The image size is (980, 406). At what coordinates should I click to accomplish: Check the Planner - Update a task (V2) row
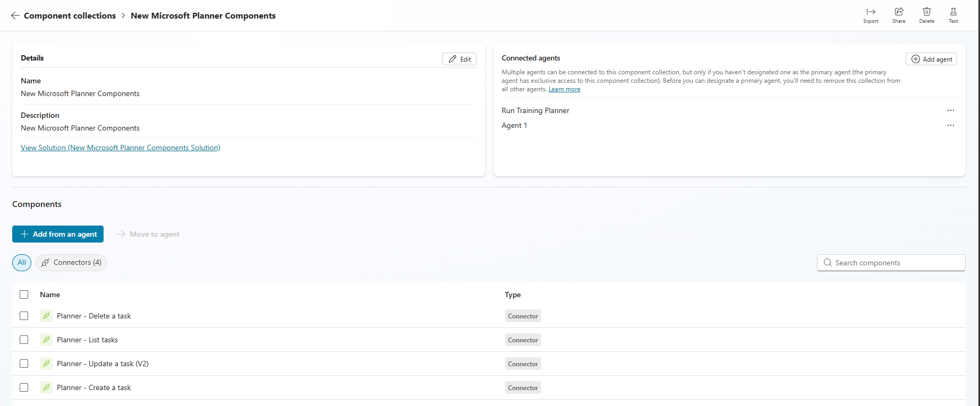coord(24,364)
